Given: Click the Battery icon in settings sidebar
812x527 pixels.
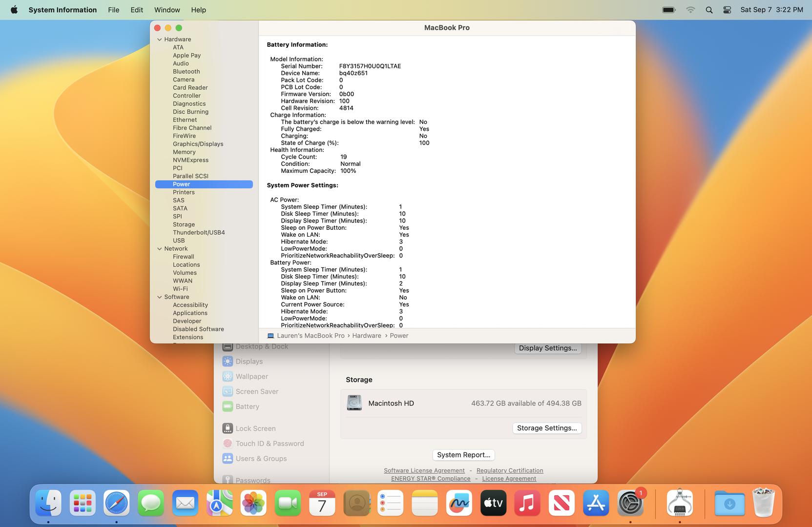Looking at the screenshot, I should tap(228, 406).
